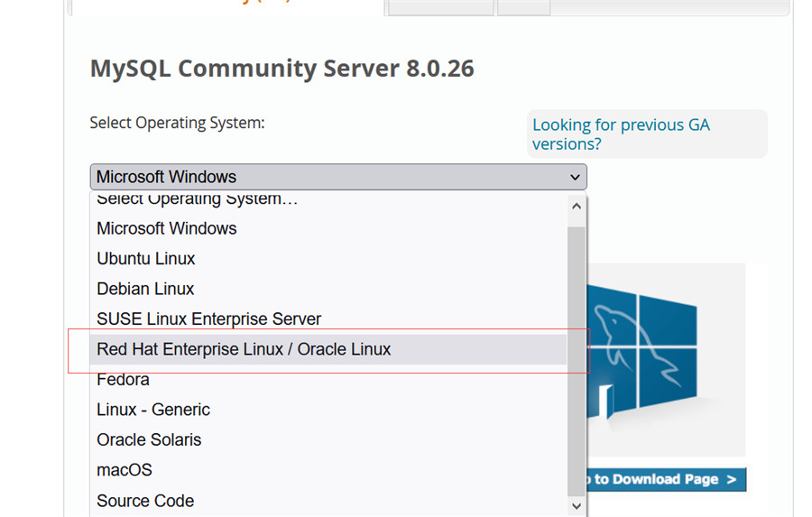
Task: Click the list scrollbar up arrow
Action: (x=577, y=207)
